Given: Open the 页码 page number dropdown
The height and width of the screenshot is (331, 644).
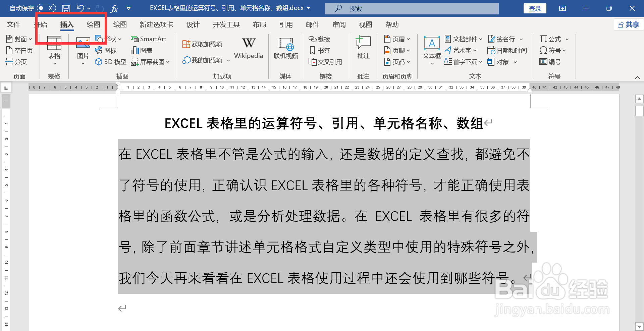Looking at the screenshot, I should pyautogui.click(x=397, y=62).
